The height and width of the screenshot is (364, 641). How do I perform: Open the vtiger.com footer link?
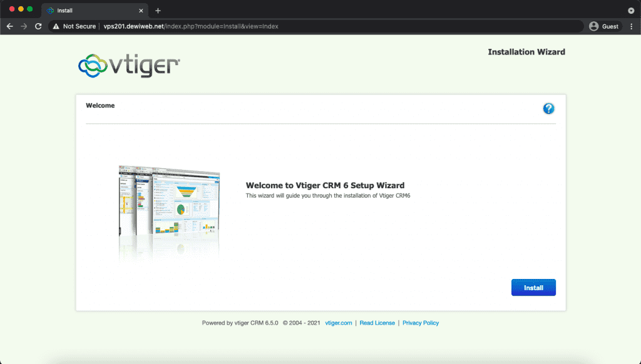coord(339,323)
